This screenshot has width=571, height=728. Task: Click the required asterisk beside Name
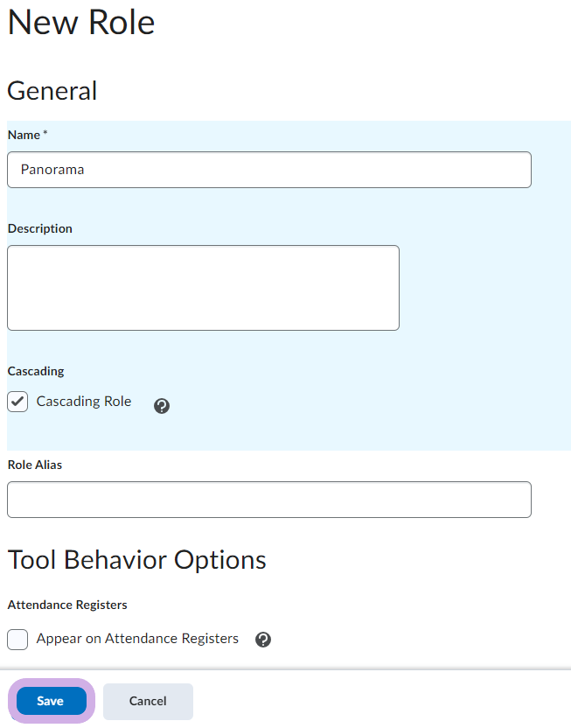(45, 135)
